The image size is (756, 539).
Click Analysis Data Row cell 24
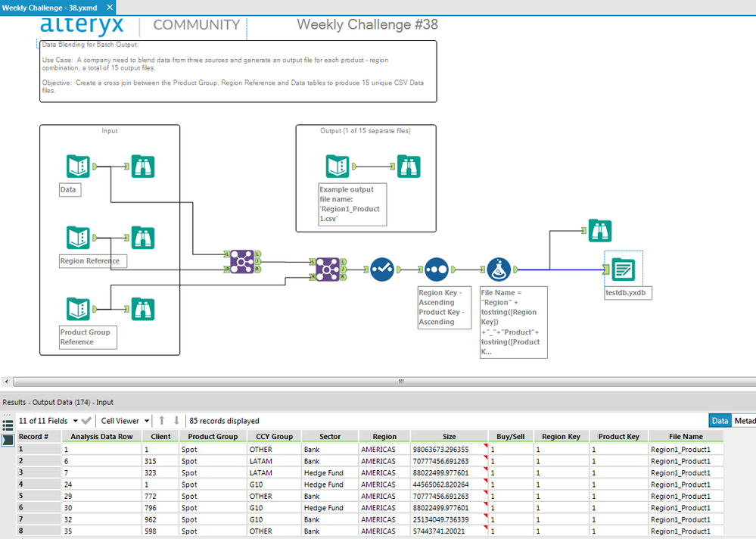(x=101, y=484)
